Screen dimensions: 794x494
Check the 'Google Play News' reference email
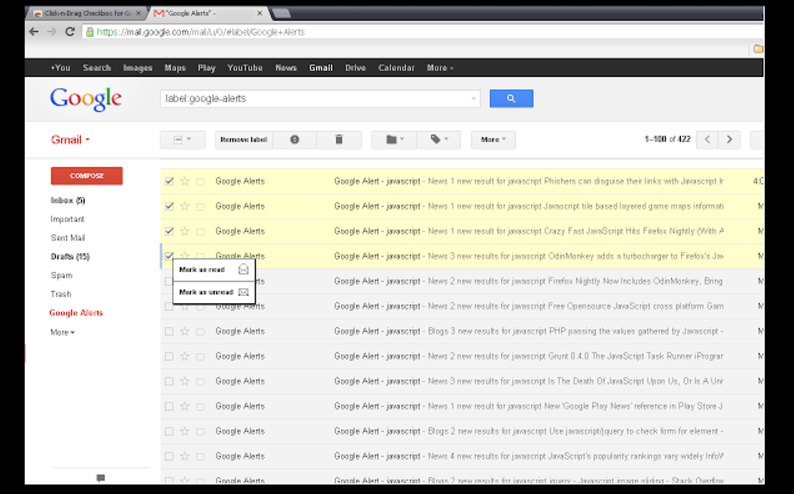point(169,406)
